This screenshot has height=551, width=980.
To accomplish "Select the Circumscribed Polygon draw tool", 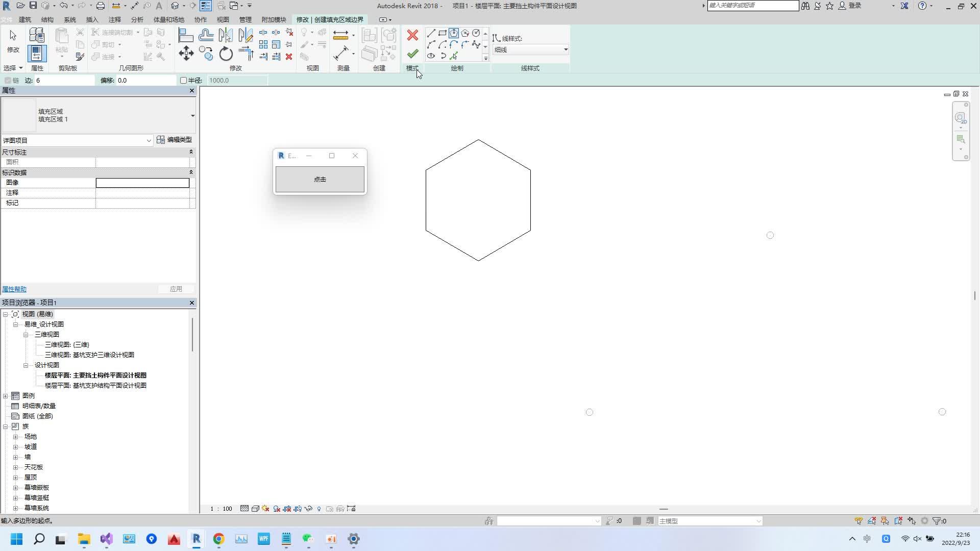I will (x=465, y=33).
